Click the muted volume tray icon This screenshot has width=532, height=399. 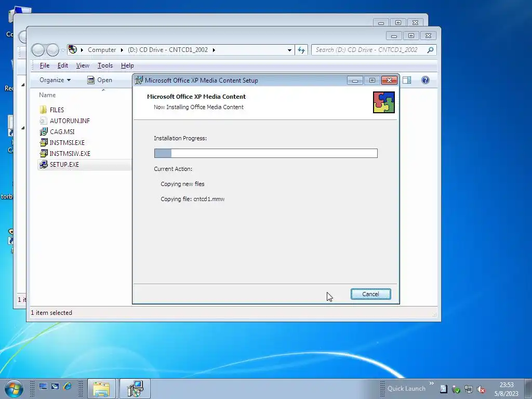[481, 389]
